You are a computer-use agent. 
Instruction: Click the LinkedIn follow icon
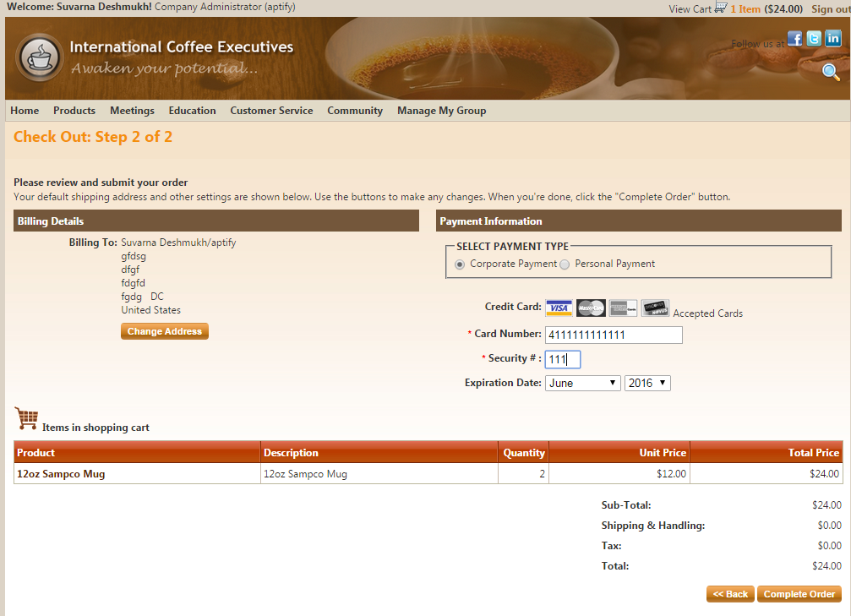point(832,39)
